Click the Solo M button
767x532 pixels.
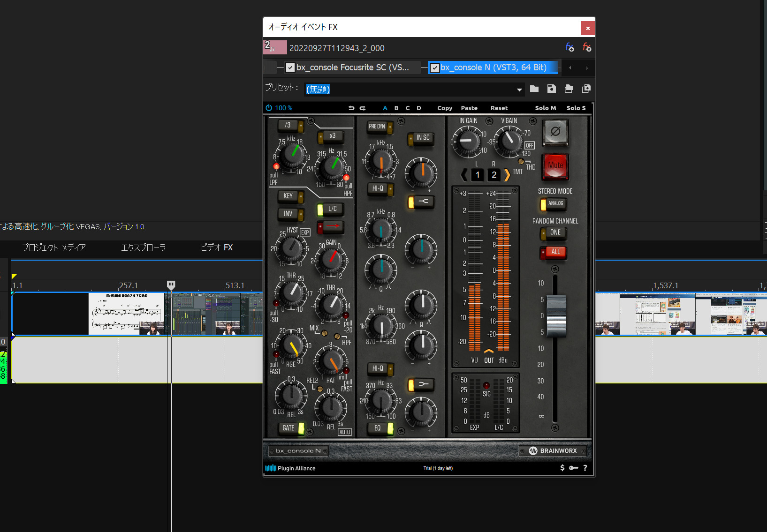(x=546, y=108)
